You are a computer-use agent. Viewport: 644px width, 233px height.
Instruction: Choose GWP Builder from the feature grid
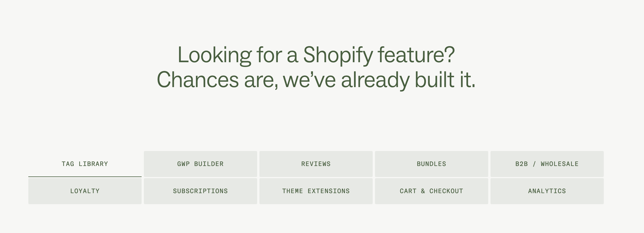[x=200, y=164]
